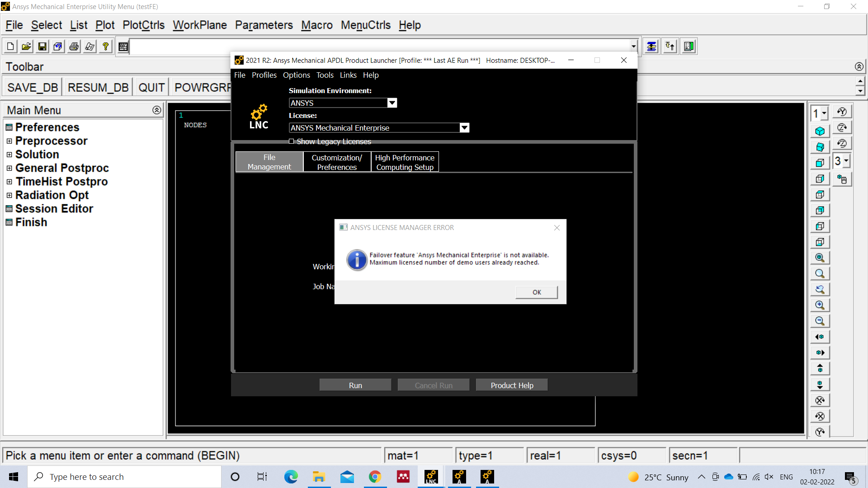Image resolution: width=868 pixels, height=488 pixels.
Task: Click the New Analysis icon
Action: pyautogui.click(x=10, y=46)
